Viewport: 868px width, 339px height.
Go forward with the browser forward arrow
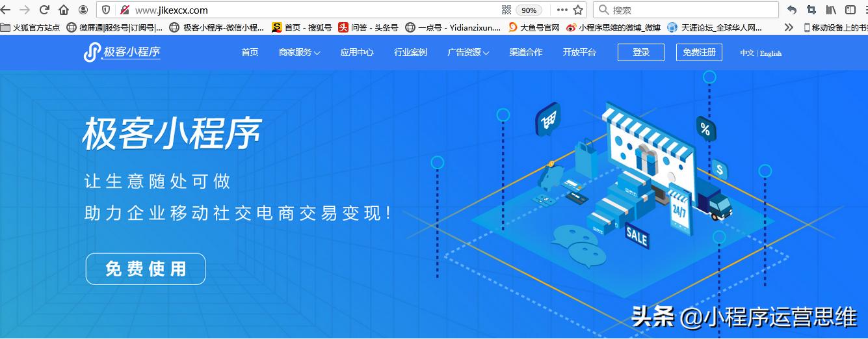[x=25, y=10]
